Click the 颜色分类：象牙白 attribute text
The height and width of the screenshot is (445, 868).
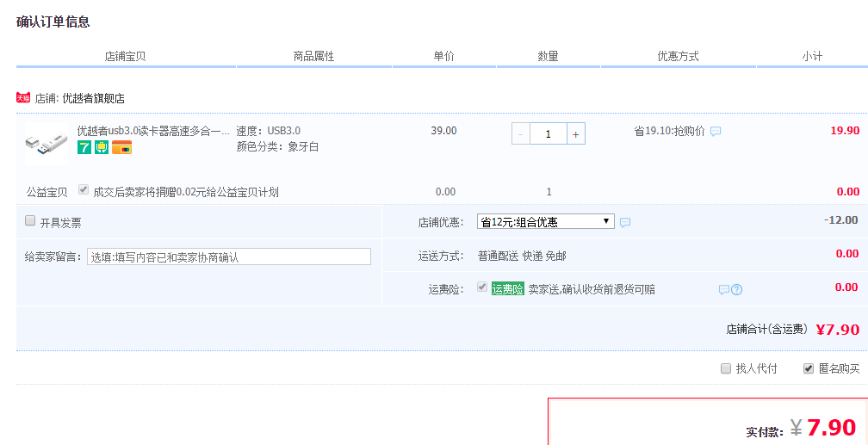(277, 146)
